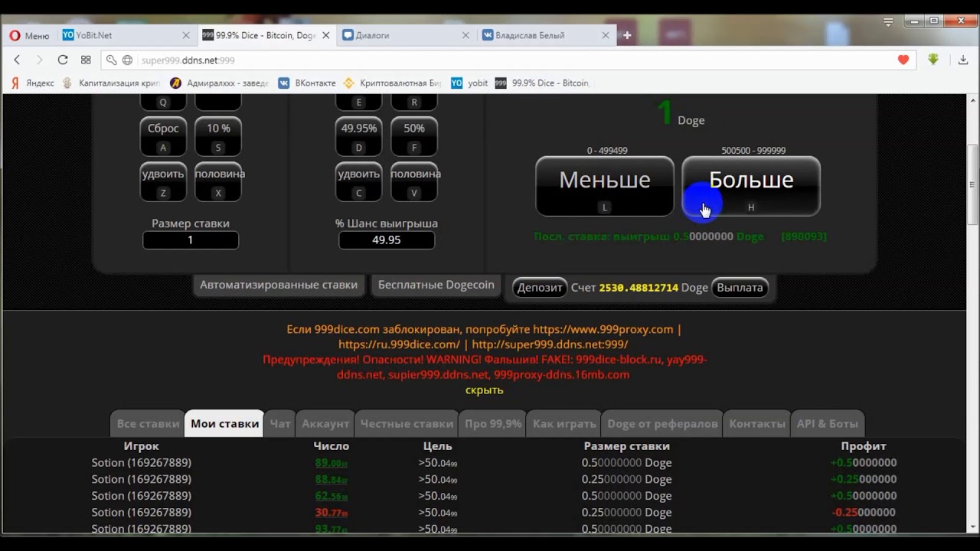Image resolution: width=980 pixels, height=551 pixels.
Task: Open the Контакты tab
Action: [x=757, y=423]
